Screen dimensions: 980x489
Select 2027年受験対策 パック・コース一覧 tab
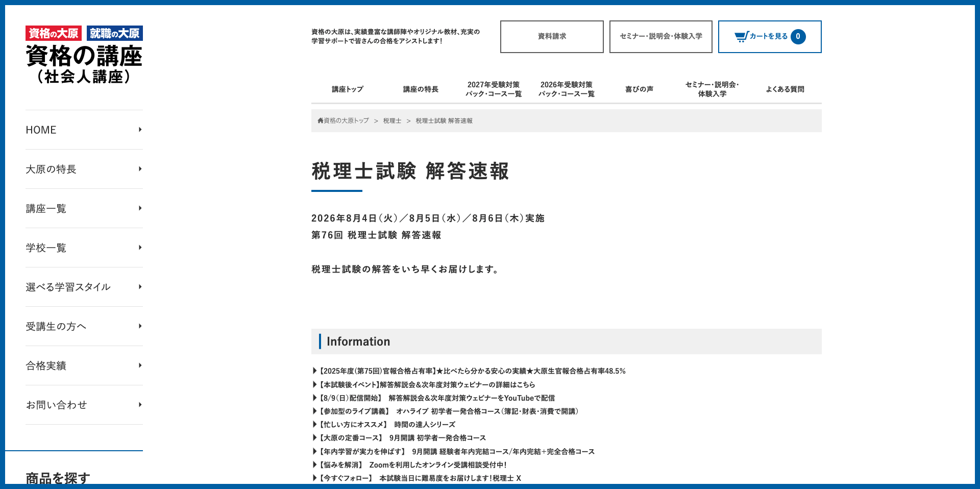tap(494, 89)
